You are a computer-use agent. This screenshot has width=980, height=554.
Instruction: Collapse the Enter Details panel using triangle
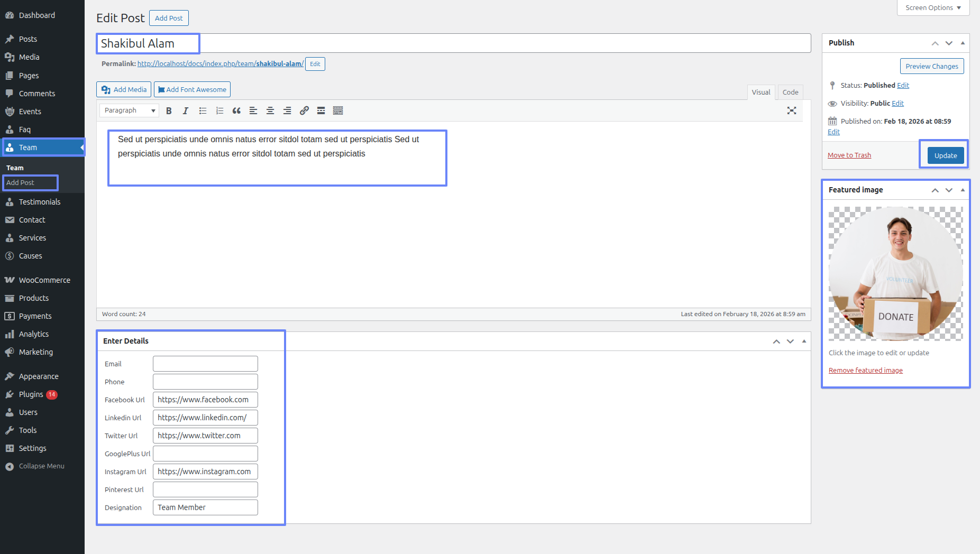click(804, 341)
